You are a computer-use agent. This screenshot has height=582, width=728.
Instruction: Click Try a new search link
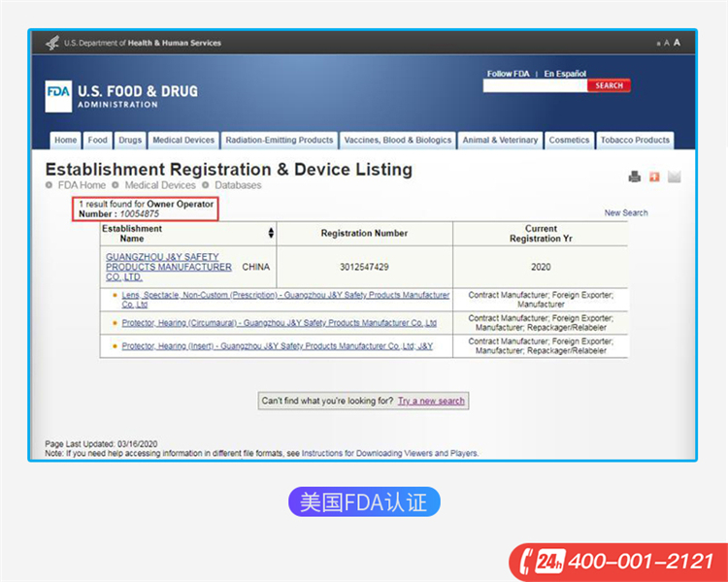(431, 401)
